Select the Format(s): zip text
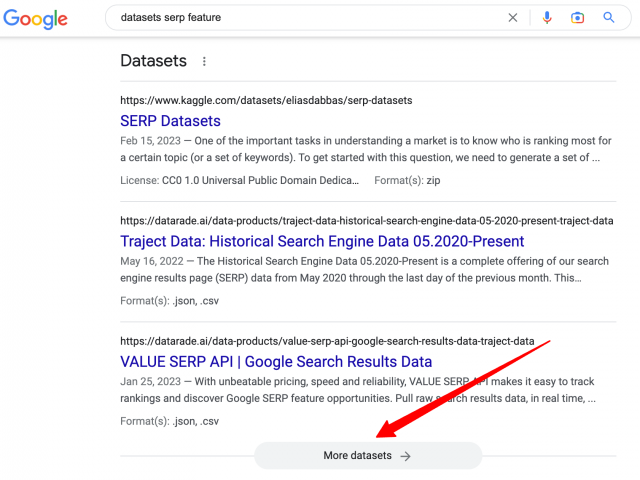This screenshot has height=480, width=640. pos(407,180)
